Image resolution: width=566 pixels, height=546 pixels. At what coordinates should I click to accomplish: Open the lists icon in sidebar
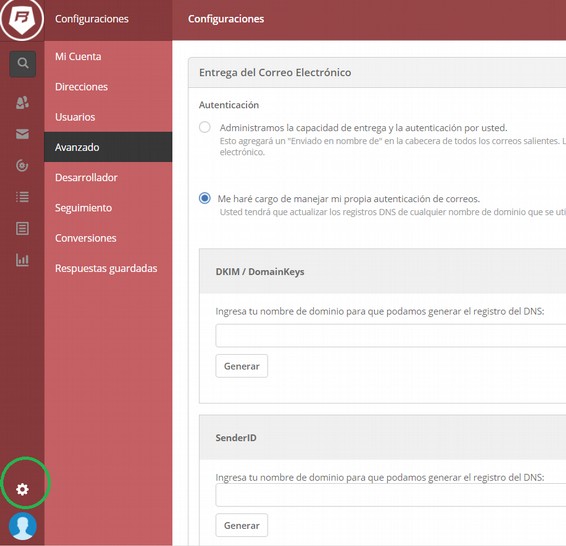22,197
